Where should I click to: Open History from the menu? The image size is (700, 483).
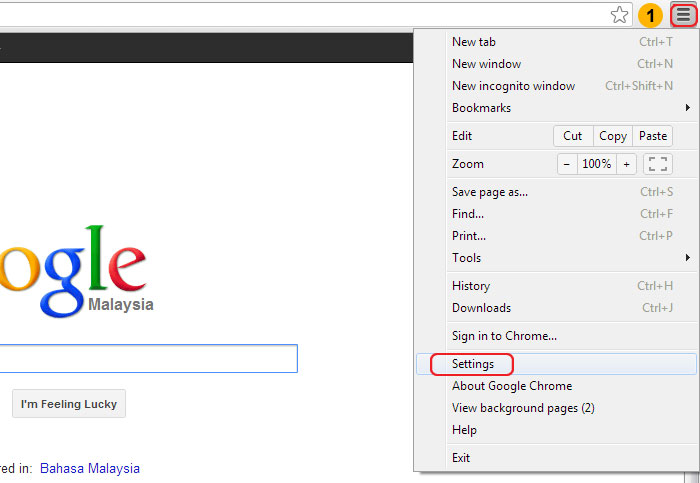[556, 286]
